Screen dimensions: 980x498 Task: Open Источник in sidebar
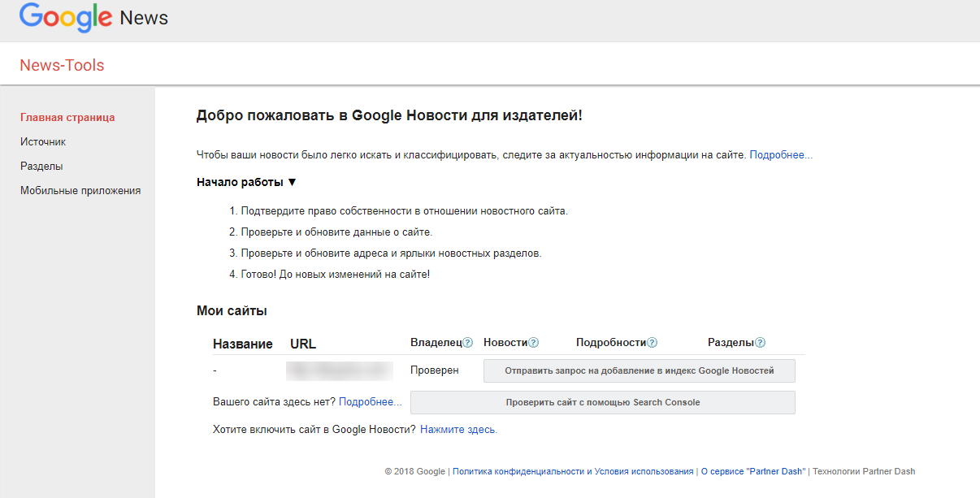(43, 142)
